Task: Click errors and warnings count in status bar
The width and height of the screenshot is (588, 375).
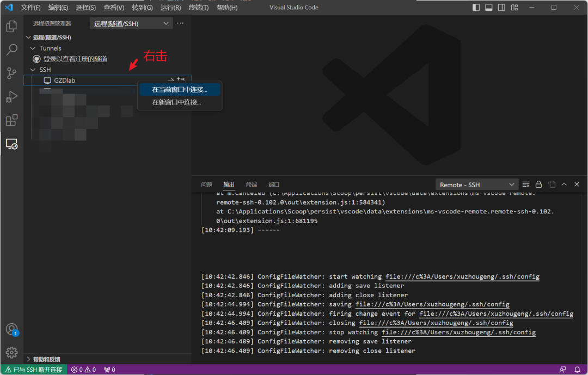Action: (x=84, y=370)
